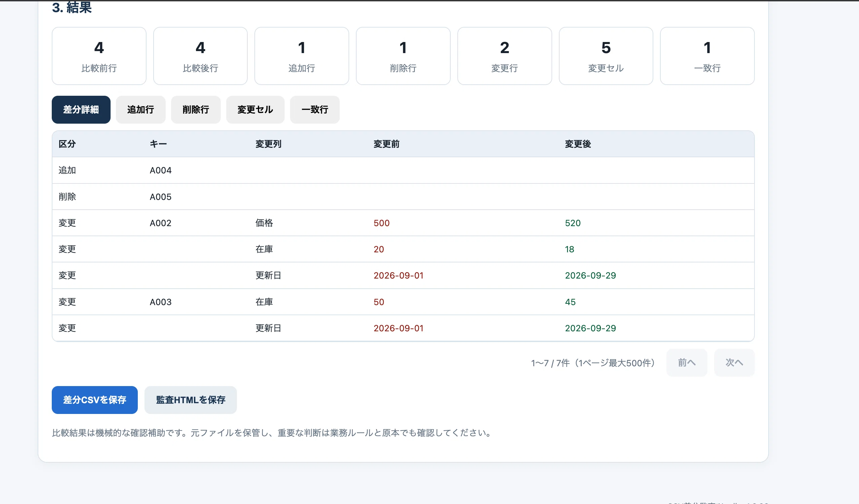This screenshot has height=504, width=859.
Task: Click the pagination text 1〜7 / 7件
Action: point(550,363)
